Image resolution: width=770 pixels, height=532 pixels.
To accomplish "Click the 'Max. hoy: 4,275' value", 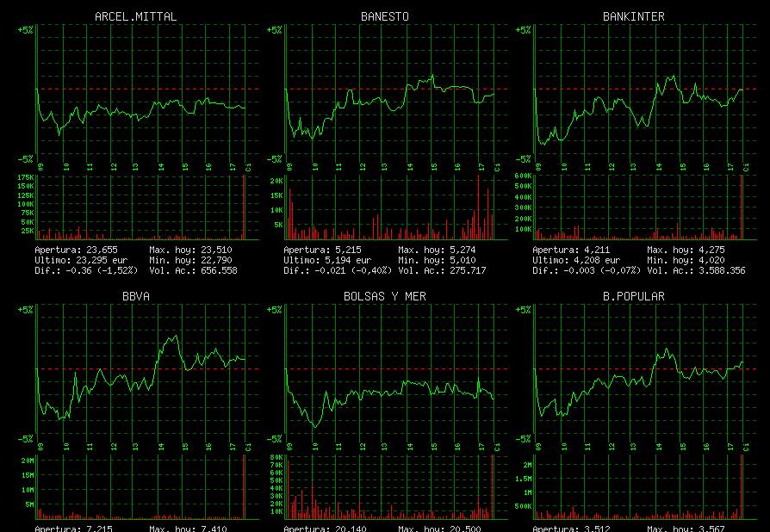I will click(686, 251).
